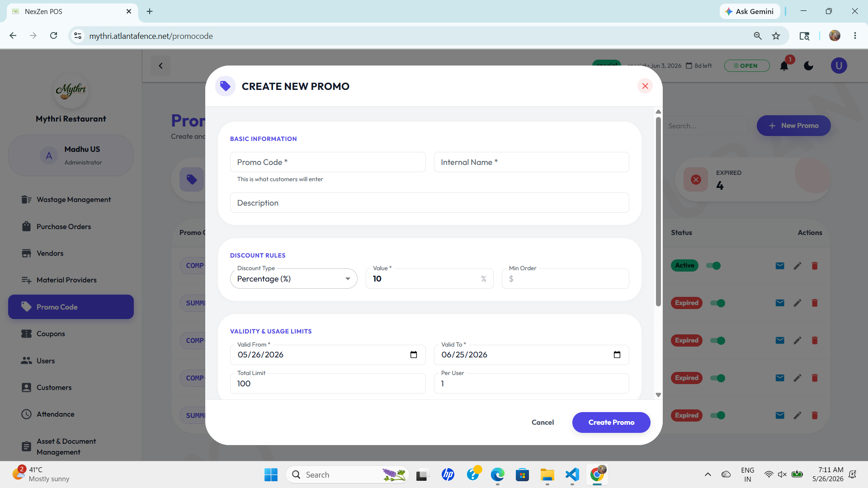Open Material Providers in sidebar
This screenshot has height=488, width=868.
point(71,280)
